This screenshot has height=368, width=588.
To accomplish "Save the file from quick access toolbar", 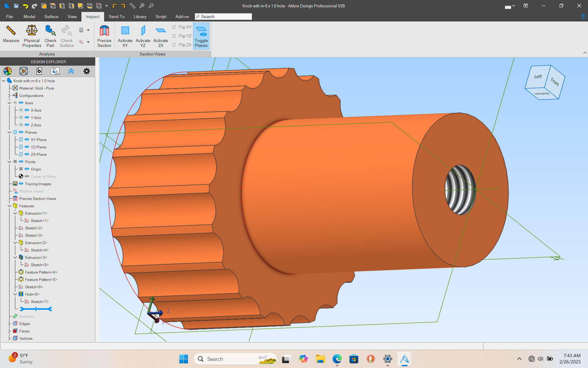I will tap(16, 6).
